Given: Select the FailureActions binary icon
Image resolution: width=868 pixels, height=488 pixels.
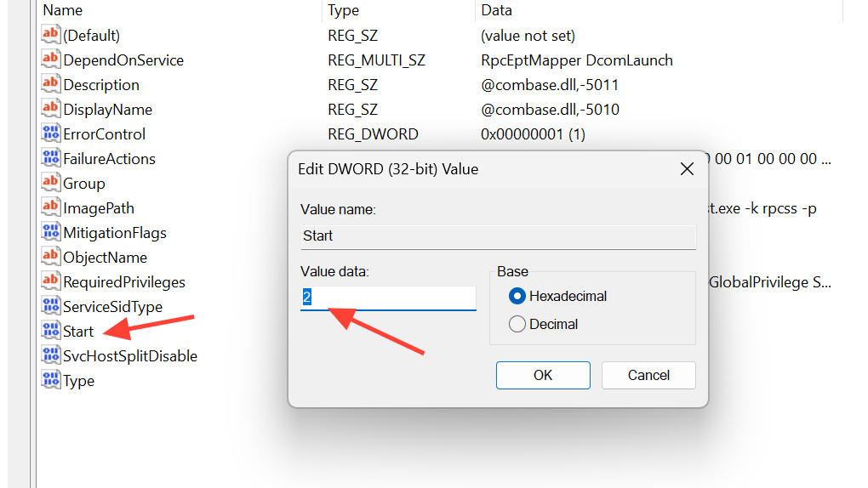Looking at the screenshot, I should pyautogui.click(x=51, y=159).
